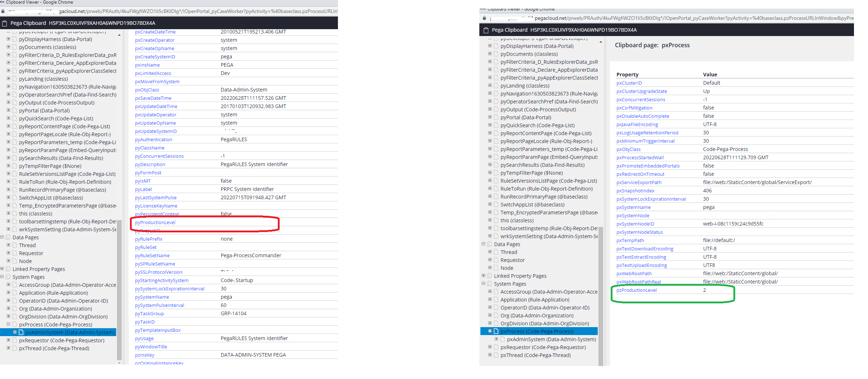Select pyQuickSearch (Code-Pega-List) in right tree
868x379 pixels.
[538, 125]
